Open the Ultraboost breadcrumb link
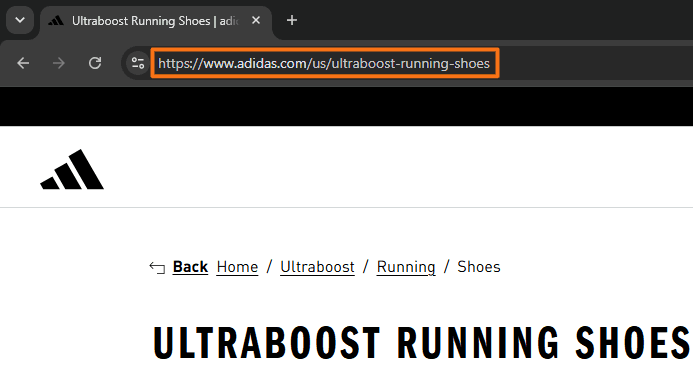 pos(317,267)
